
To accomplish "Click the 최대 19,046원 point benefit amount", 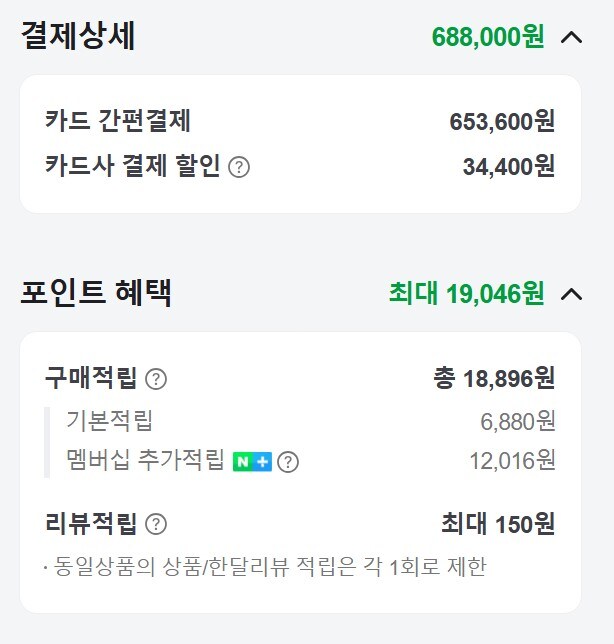I will [x=467, y=294].
